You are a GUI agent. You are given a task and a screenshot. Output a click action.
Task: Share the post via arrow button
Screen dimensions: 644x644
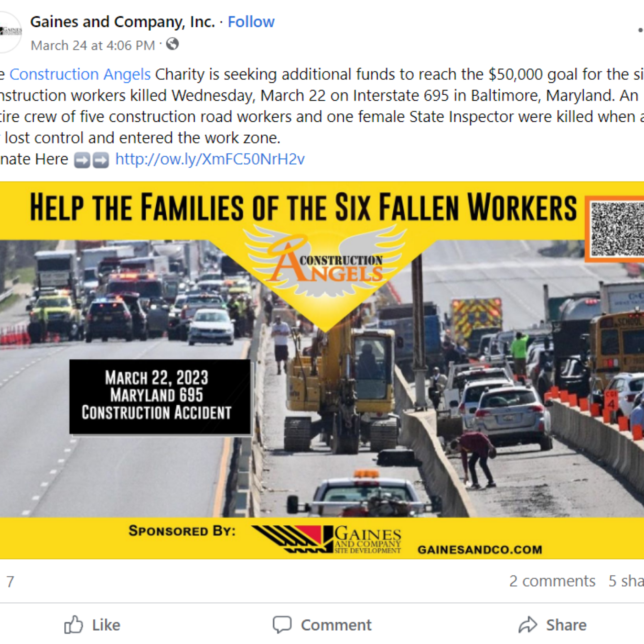552,625
